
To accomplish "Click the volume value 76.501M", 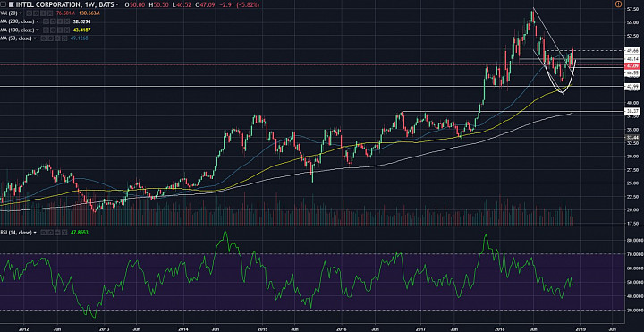I will point(65,13).
